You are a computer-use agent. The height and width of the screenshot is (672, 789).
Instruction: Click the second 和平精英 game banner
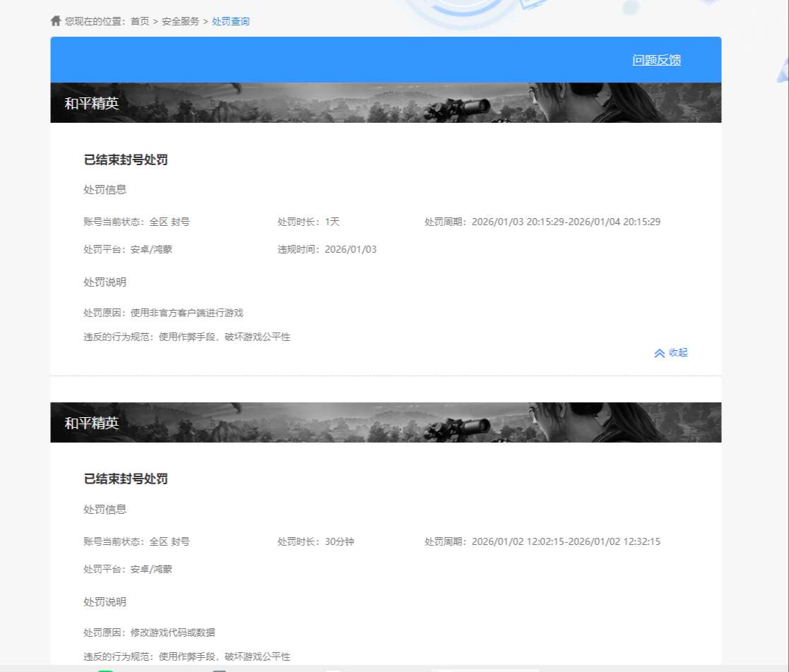386,423
